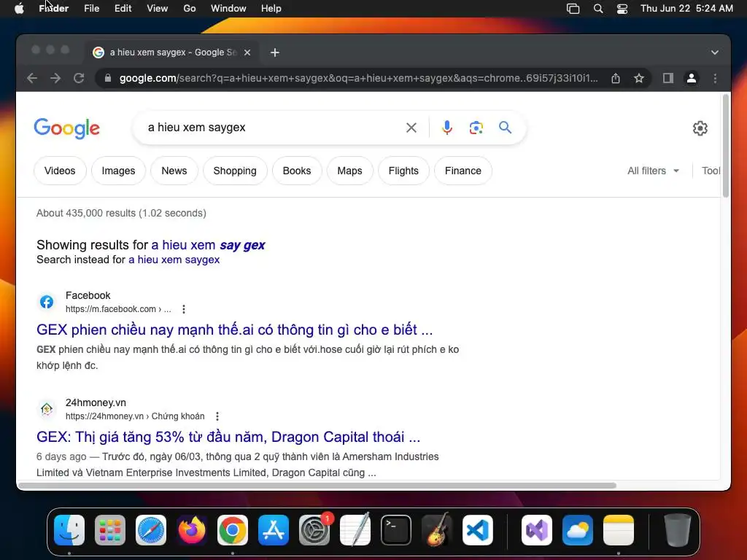
Task: Bookmark this page with star icon
Action: (639, 78)
